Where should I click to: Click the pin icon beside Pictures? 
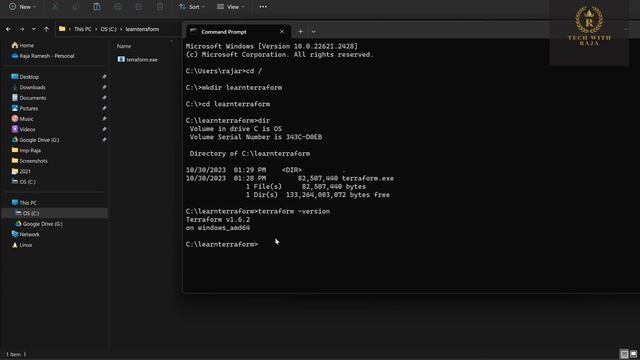[104, 109]
